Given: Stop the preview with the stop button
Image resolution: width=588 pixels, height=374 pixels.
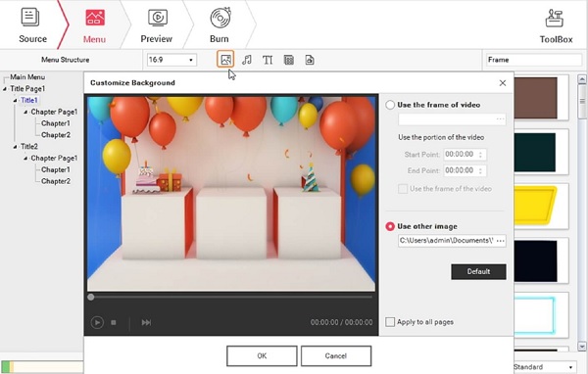Looking at the screenshot, I should click(x=114, y=322).
